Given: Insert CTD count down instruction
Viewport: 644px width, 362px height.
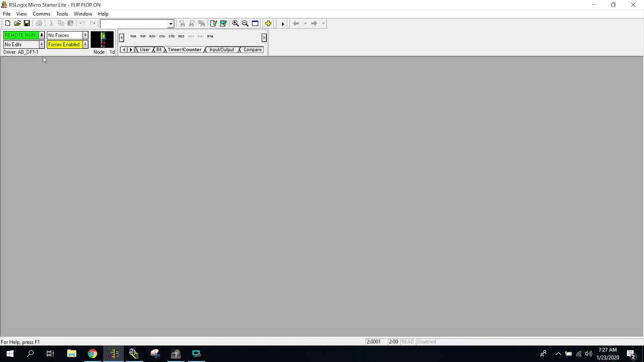Looking at the screenshot, I should [172, 36].
